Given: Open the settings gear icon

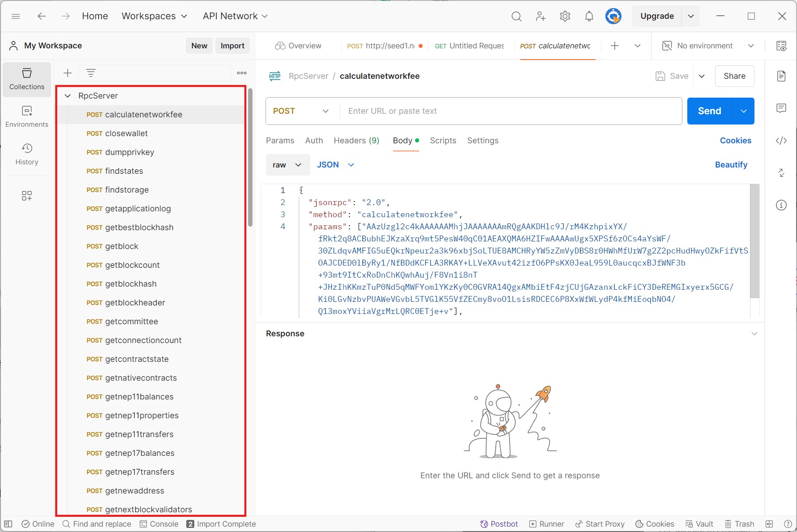Looking at the screenshot, I should (x=565, y=16).
